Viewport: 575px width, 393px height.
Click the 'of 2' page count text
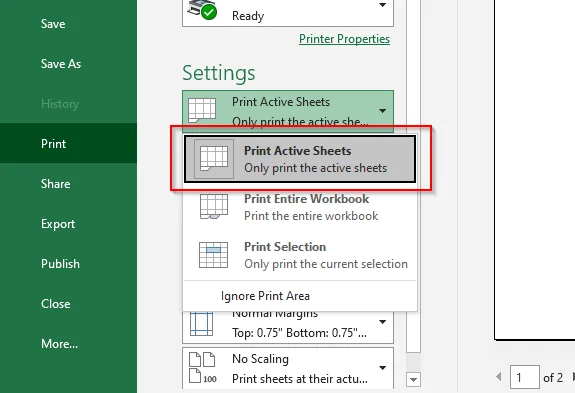click(x=553, y=378)
